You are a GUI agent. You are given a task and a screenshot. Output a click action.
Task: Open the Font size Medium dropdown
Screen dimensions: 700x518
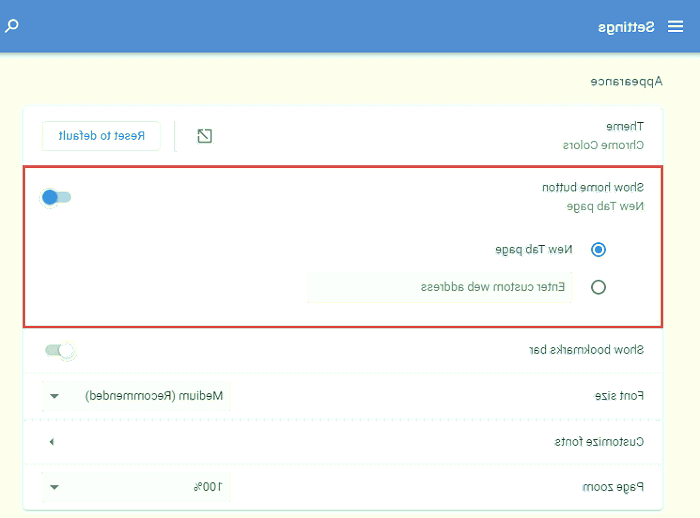pyautogui.click(x=136, y=396)
